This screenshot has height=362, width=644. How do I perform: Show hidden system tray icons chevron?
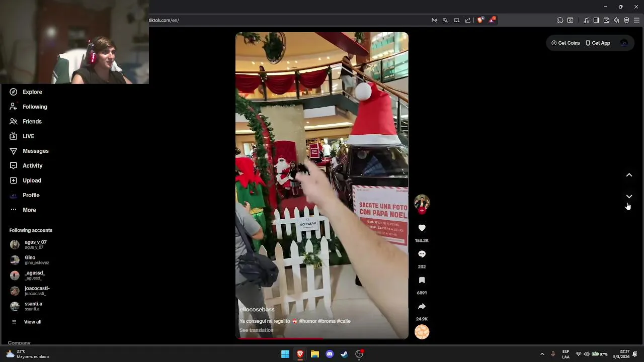542,354
